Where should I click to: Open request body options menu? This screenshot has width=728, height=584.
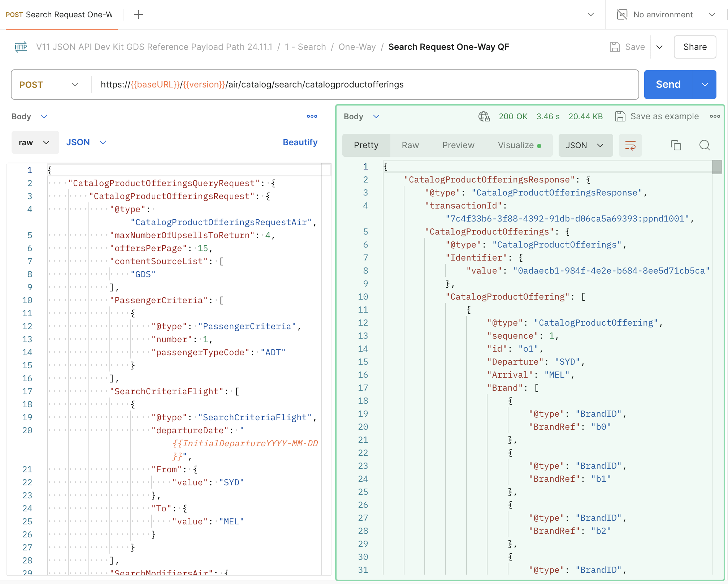(312, 116)
